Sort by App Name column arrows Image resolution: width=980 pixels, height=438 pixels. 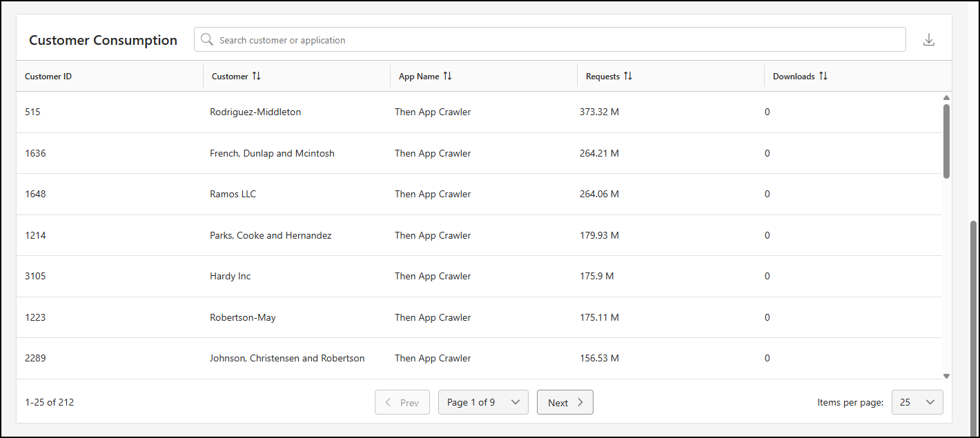[447, 76]
